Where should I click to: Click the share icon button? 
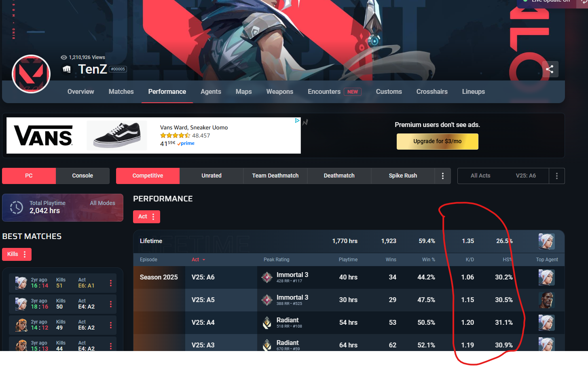(550, 69)
